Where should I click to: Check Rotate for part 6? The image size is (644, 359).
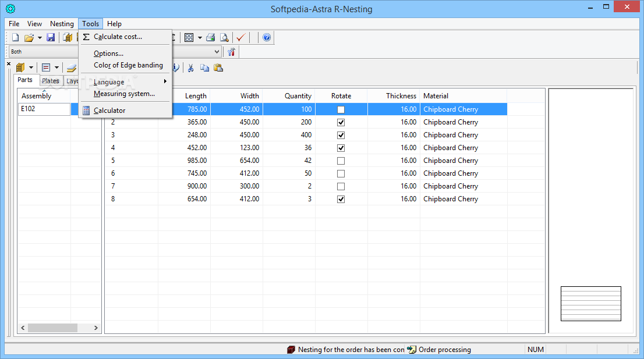point(341,173)
